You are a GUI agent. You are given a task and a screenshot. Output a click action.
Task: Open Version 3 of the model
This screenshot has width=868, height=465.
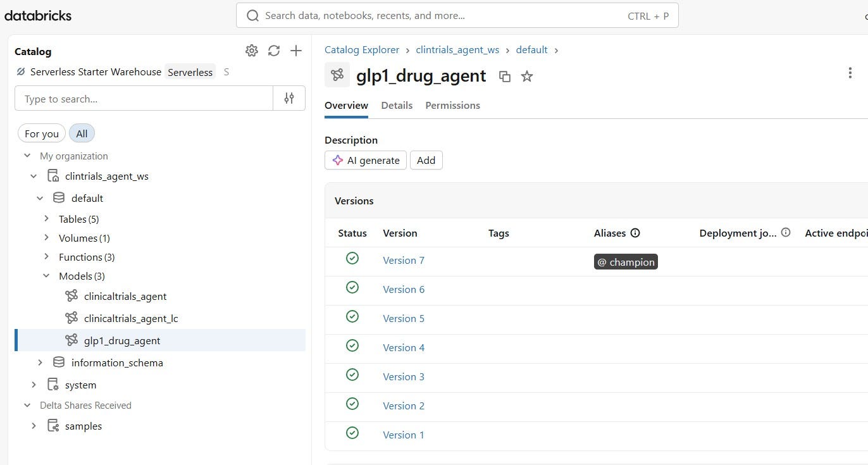click(x=404, y=376)
